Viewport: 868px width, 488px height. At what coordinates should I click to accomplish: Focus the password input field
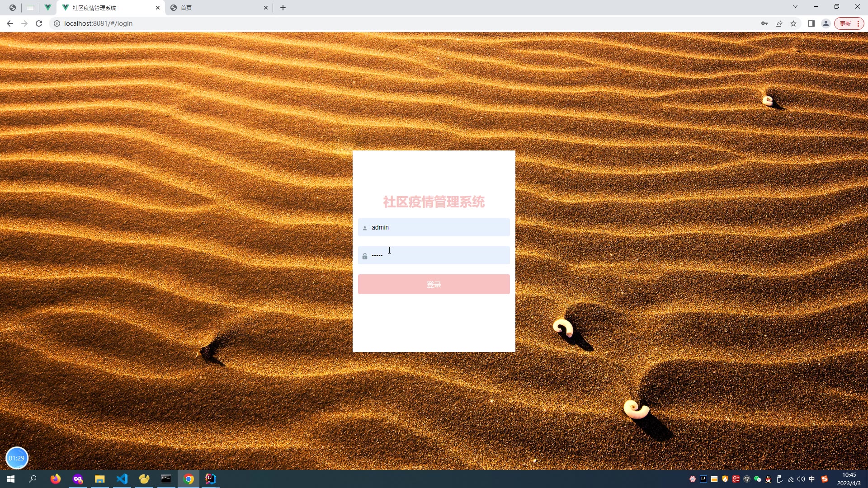tap(434, 255)
